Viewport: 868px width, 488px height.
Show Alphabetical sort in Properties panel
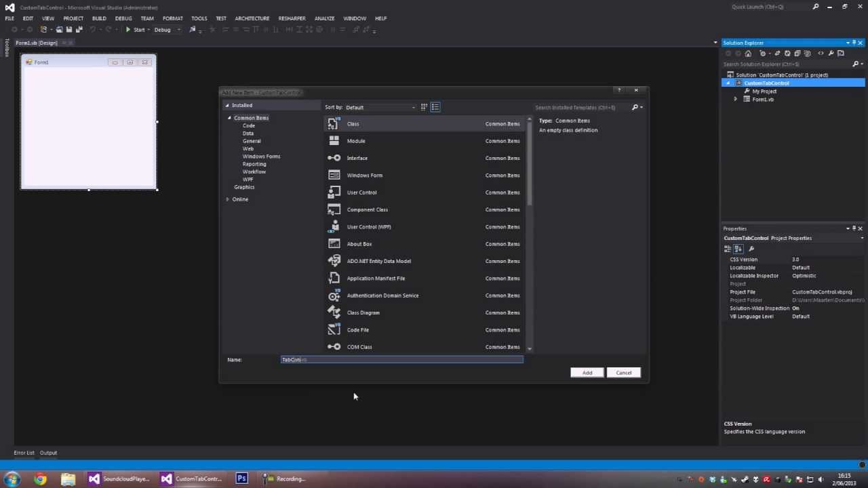click(738, 249)
